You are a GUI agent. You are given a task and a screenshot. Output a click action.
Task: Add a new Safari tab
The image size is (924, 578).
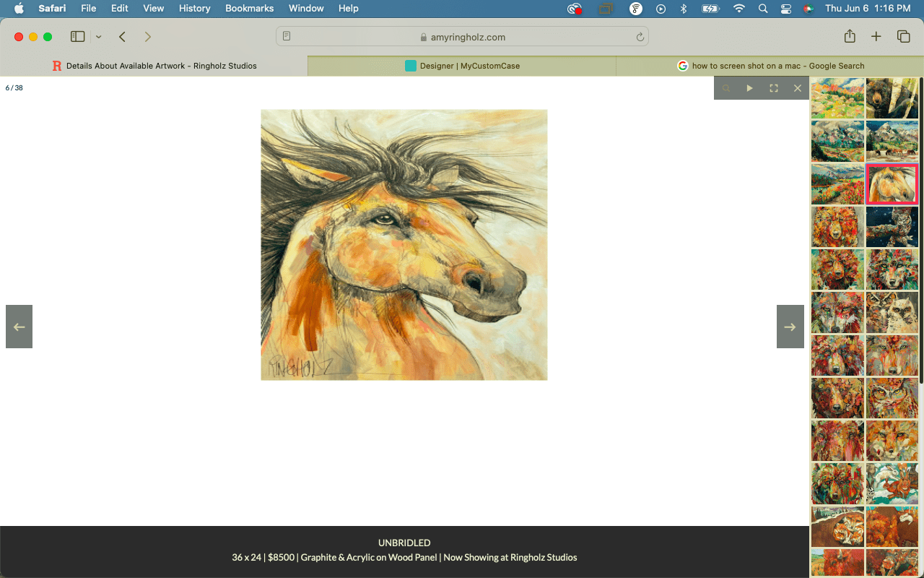876,37
